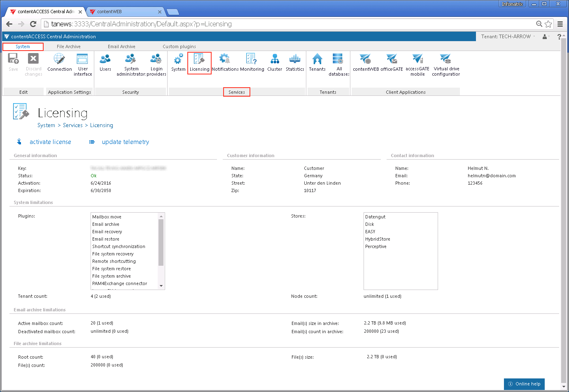Open the Tenant TECH-ARROW dropdown

pos(508,37)
